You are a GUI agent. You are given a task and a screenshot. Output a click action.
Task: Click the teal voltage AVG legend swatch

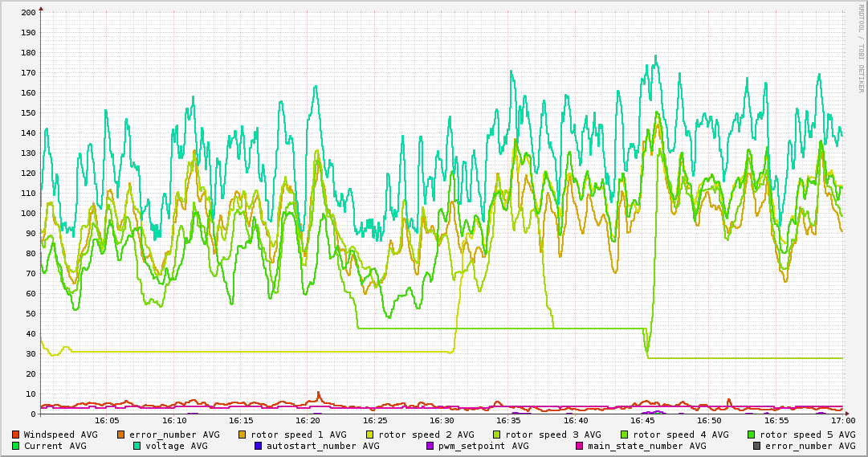pyautogui.click(x=137, y=446)
